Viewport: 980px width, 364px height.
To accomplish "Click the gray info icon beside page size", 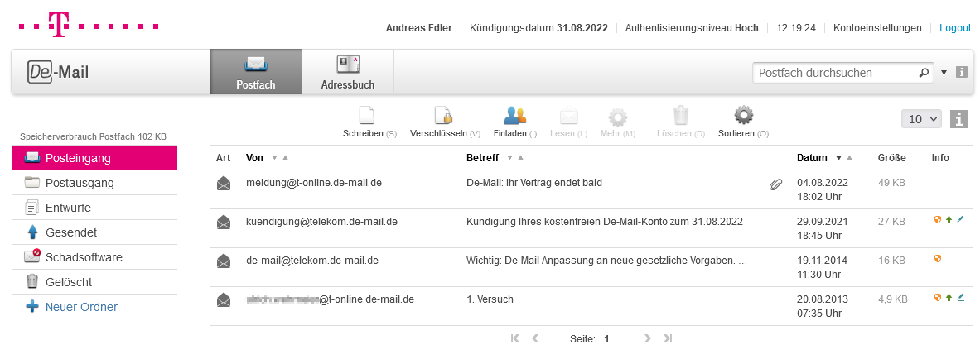I will tap(959, 119).
